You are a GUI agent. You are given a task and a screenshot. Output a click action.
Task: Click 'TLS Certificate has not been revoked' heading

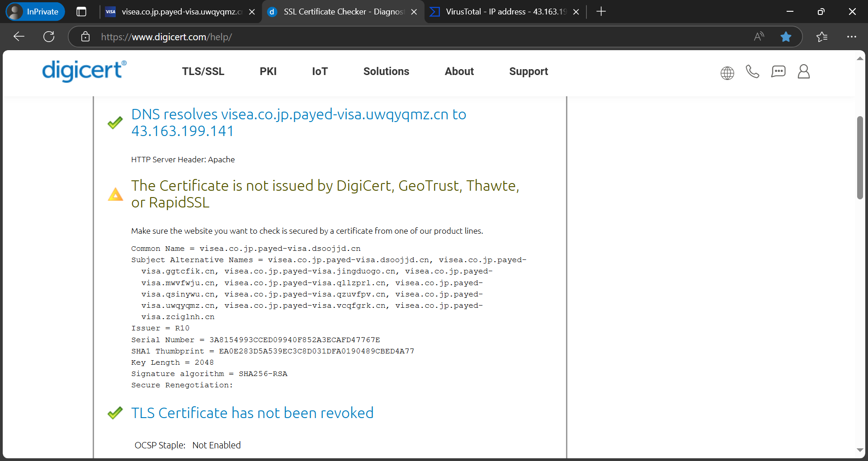[252, 413]
